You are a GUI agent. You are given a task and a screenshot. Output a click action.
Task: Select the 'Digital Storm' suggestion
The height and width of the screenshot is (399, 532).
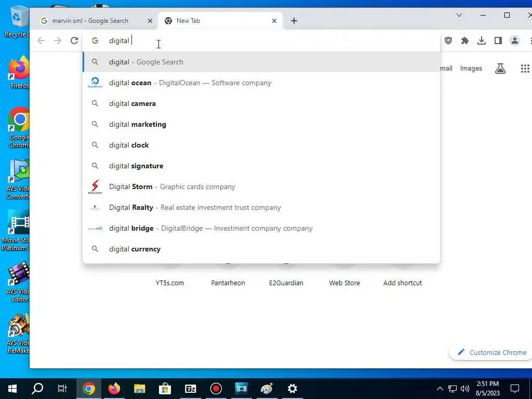tap(261, 187)
